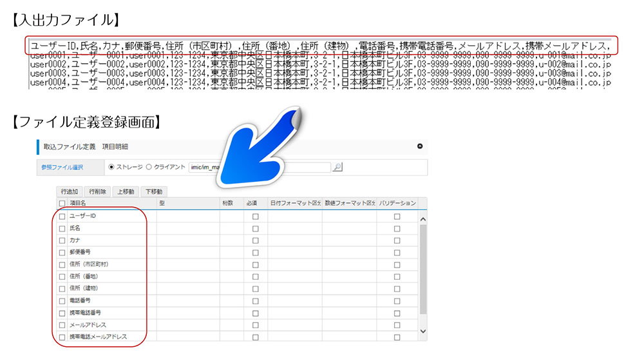Click the カナ item name cell

[111, 240]
